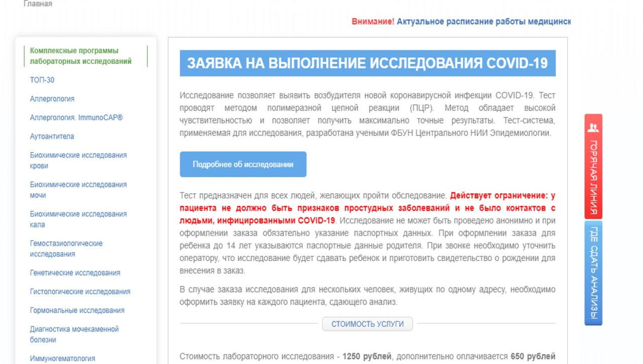
Task: Open 'Гистологические исследования' link
Action: pos(80,292)
